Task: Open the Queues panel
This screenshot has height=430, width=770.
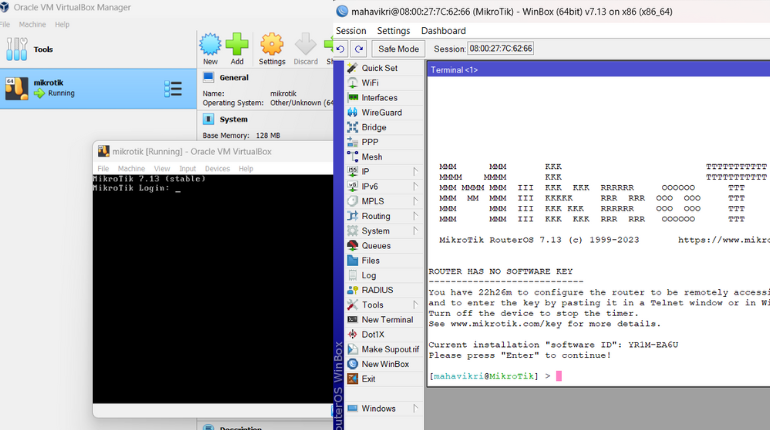Action: tap(375, 245)
